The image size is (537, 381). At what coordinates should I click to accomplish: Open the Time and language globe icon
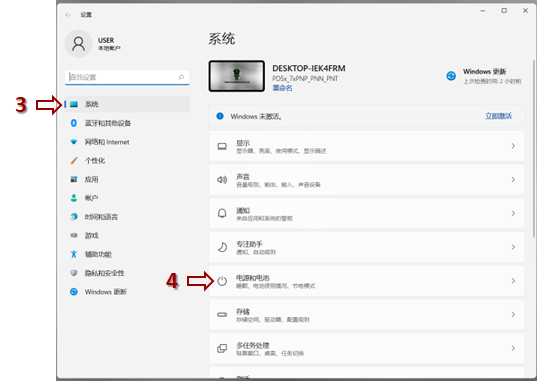pyautogui.click(x=74, y=217)
